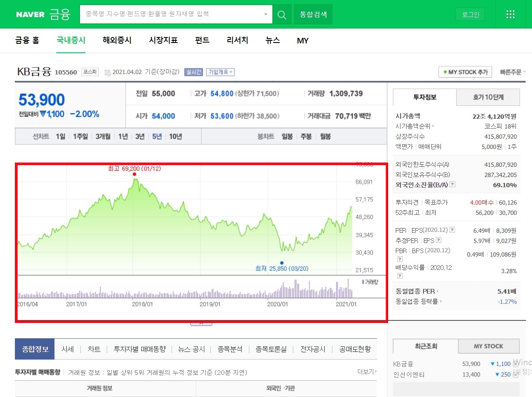Click the MY STOCK 추가 button

[465, 72]
